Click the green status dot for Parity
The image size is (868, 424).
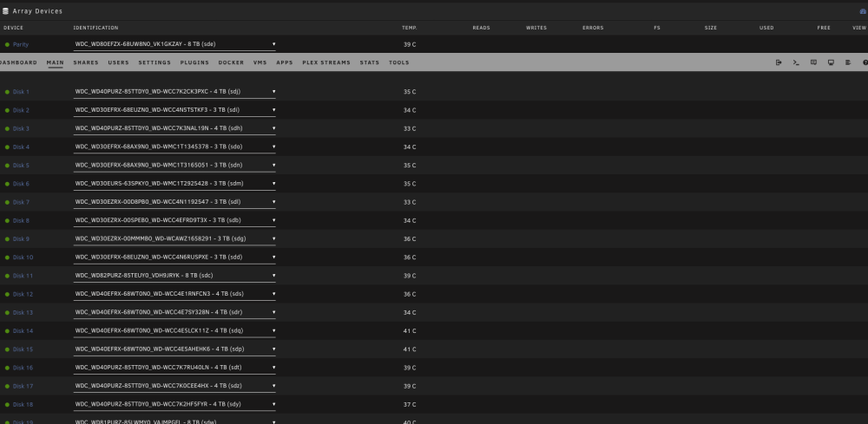7,44
